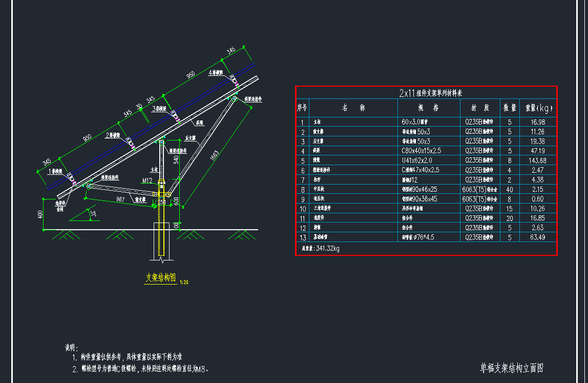Select the 1:20 scale text

[x=184, y=281]
